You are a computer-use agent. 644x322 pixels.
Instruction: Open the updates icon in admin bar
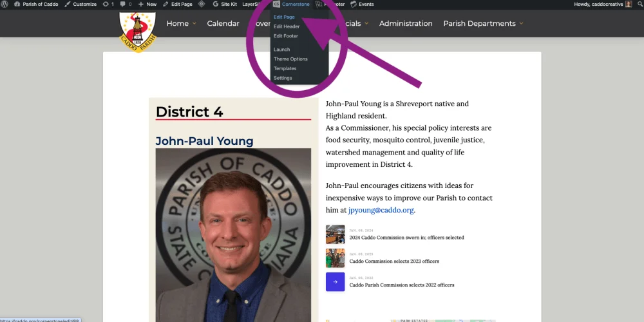(x=106, y=5)
